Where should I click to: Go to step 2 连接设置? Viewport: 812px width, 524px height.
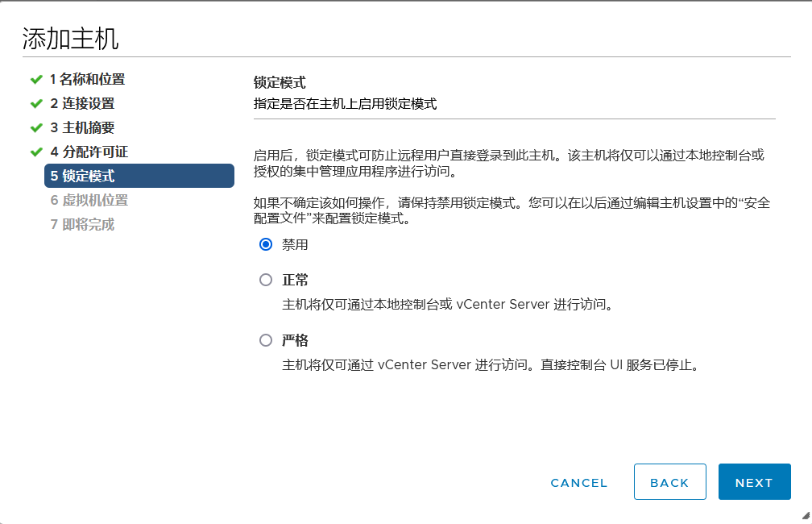pyautogui.click(x=82, y=104)
